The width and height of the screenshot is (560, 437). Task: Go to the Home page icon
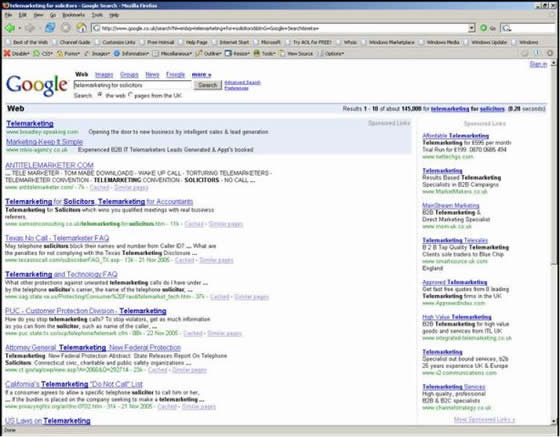tap(81, 28)
